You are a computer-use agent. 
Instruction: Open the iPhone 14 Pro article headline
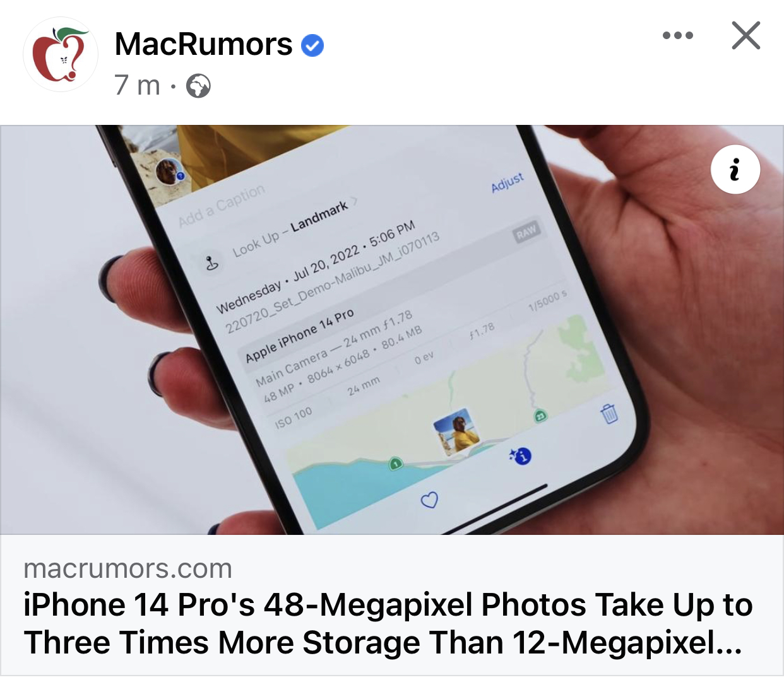[388, 623]
